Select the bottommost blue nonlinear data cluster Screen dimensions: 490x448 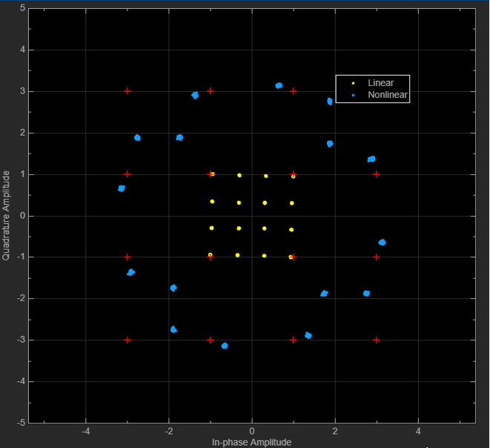coord(225,346)
